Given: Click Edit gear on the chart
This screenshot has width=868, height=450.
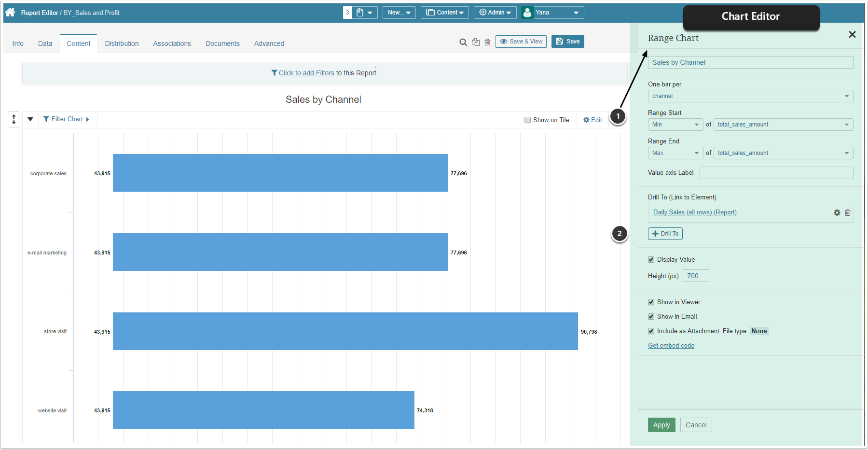Looking at the screenshot, I should (x=592, y=120).
